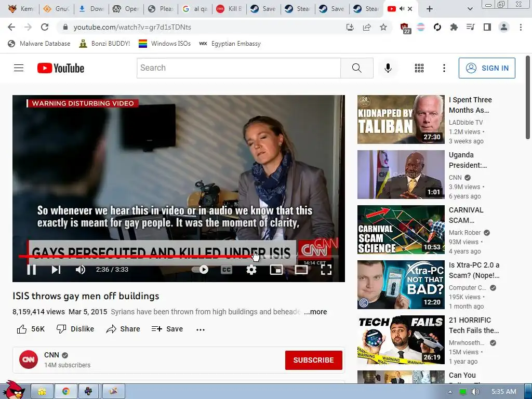Activate miniplayer mode
This screenshot has width=532, height=399.
tap(276, 270)
